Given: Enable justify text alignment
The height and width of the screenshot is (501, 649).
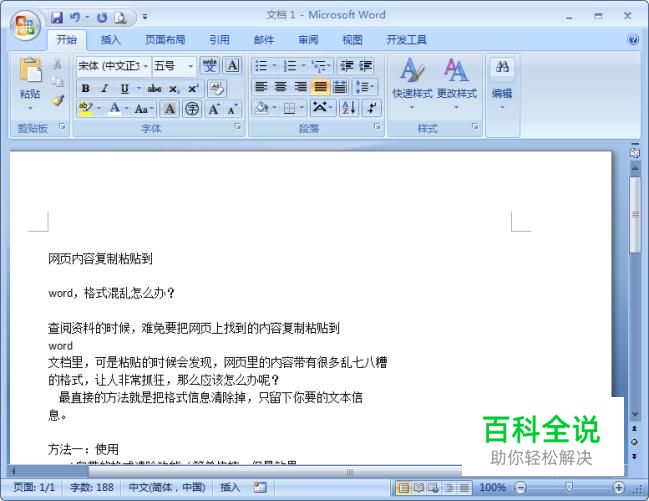Looking at the screenshot, I should click(x=320, y=87).
